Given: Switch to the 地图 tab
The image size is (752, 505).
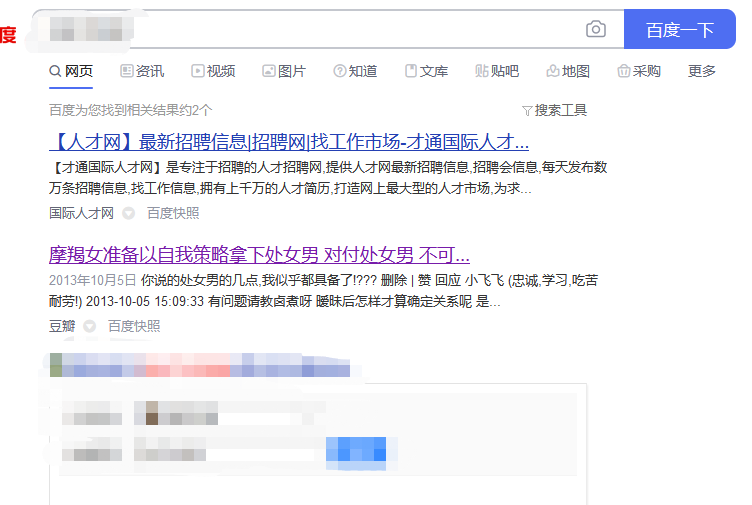Looking at the screenshot, I should point(568,71).
